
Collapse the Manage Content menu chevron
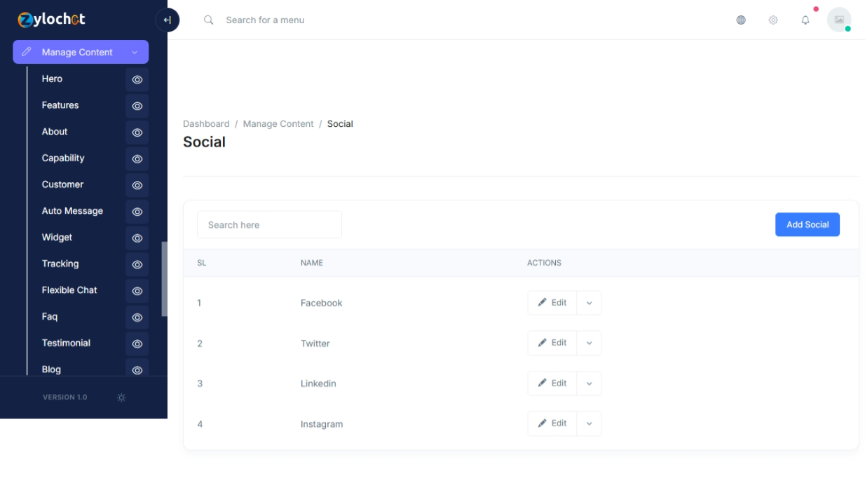tap(135, 53)
